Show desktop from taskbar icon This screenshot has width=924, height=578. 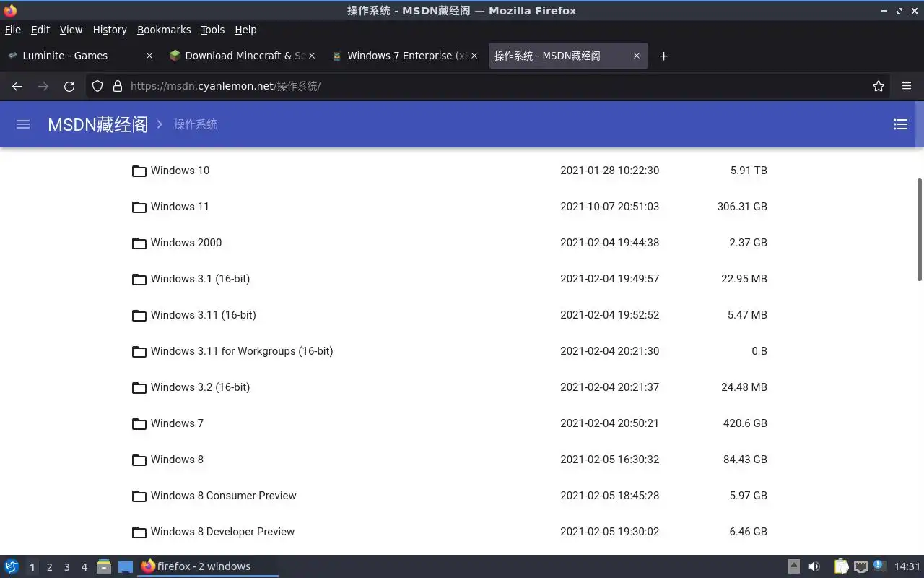pos(126,566)
